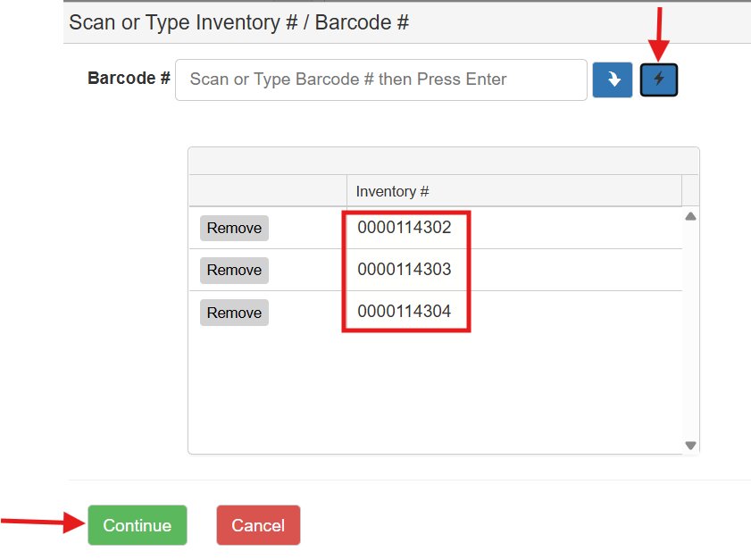Select the row cell 0000114302
This screenshot has height=560, width=751.
pos(405,228)
